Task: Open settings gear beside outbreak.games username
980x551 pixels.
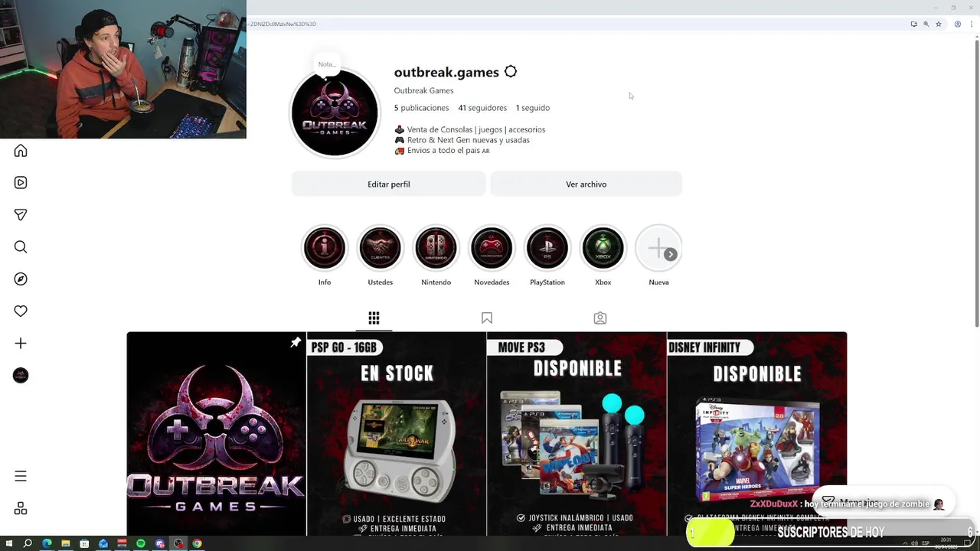Action: pos(511,72)
